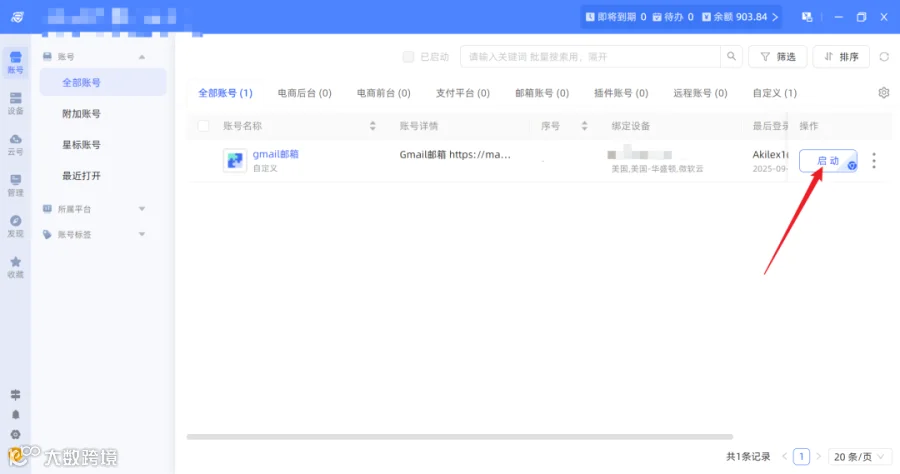This screenshot has height=474, width=900.
Task: Check the select-all checkbox in the table header
Action: click(203, 126)
